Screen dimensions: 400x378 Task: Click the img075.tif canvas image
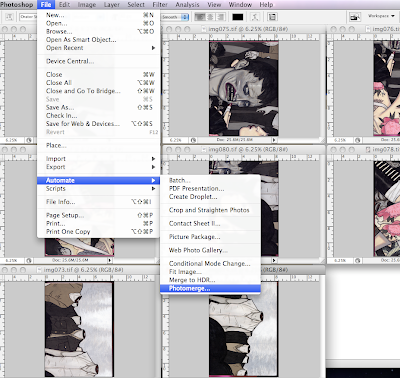(x=244, y=88)
